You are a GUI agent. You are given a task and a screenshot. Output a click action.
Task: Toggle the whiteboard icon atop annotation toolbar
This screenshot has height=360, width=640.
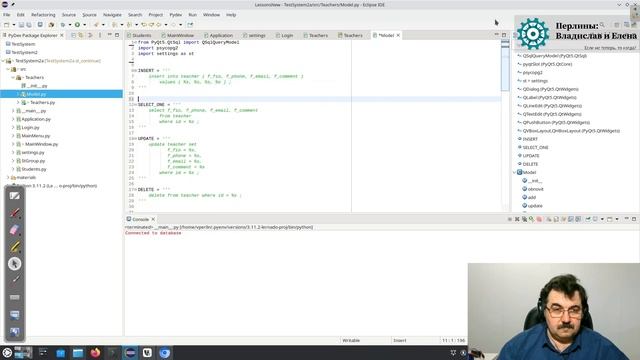(15, 196)
